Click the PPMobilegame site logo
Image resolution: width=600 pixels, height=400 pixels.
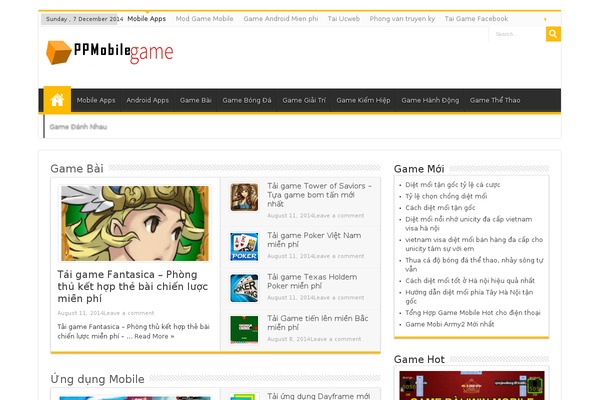[110, 52]
